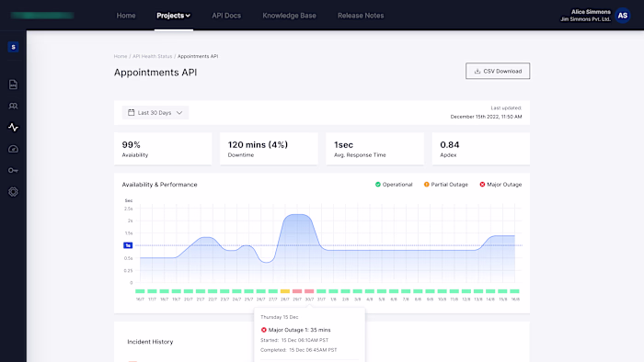Click the blurred company logo
The height and width of the screenshot is (362, 644).
point(42,16)
